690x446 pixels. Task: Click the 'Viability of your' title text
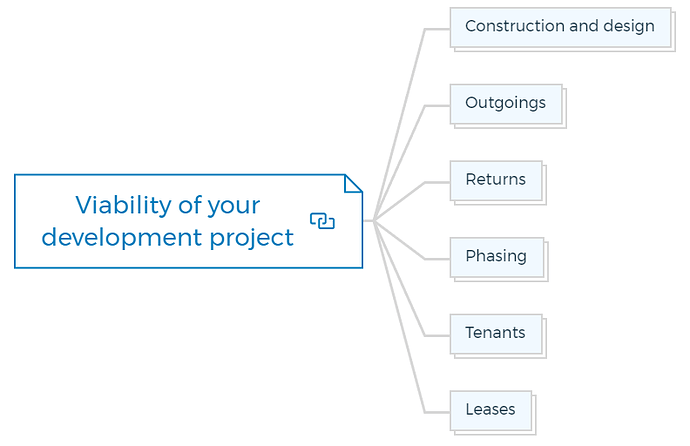(x=168, y=205)
